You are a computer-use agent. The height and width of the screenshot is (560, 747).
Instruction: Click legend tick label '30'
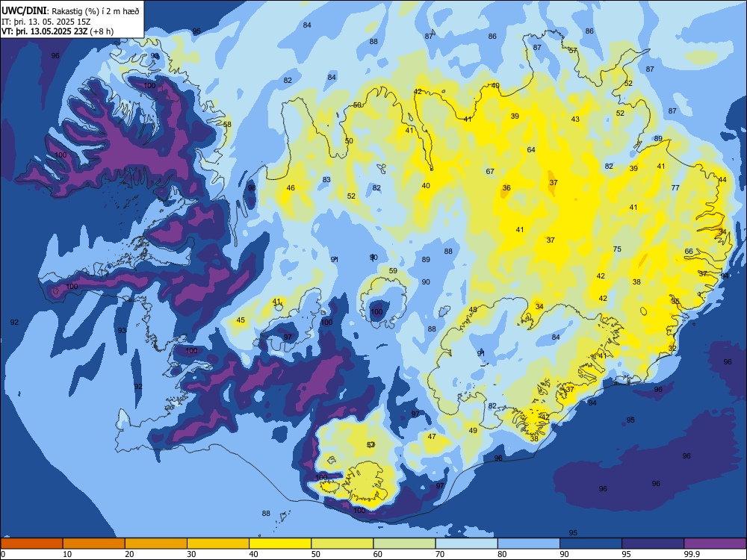pos(191,554)
